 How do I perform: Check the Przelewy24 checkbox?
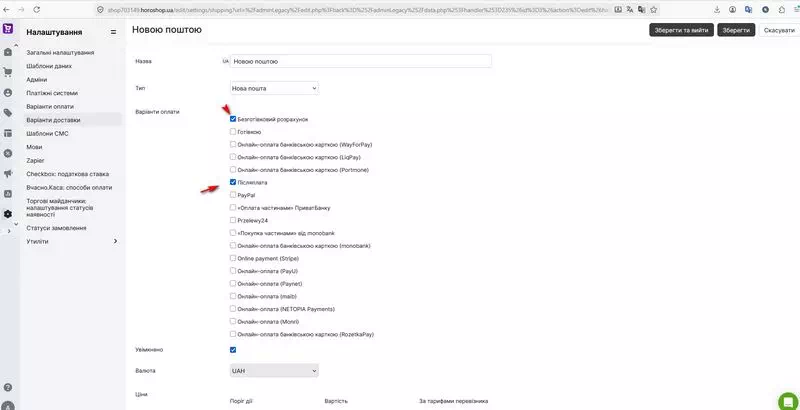point(233,220)
